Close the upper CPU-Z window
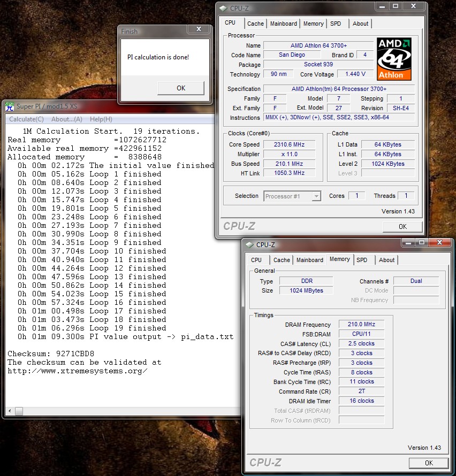Screen dimensions: 456x476 pos(413,6)
